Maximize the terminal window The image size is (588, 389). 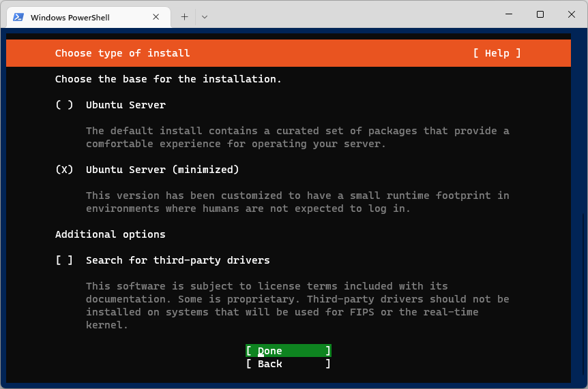(x=540, y=14)
